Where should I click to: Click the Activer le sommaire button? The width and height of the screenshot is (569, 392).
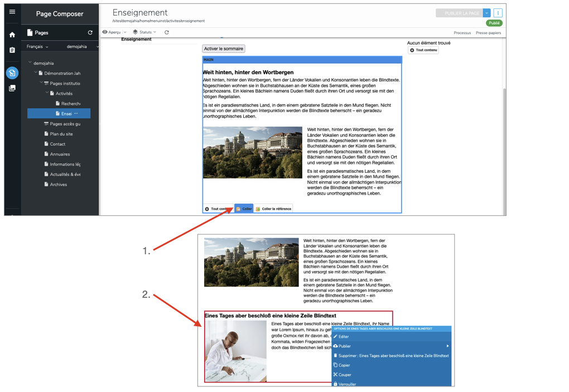click(x=223, y=49)
